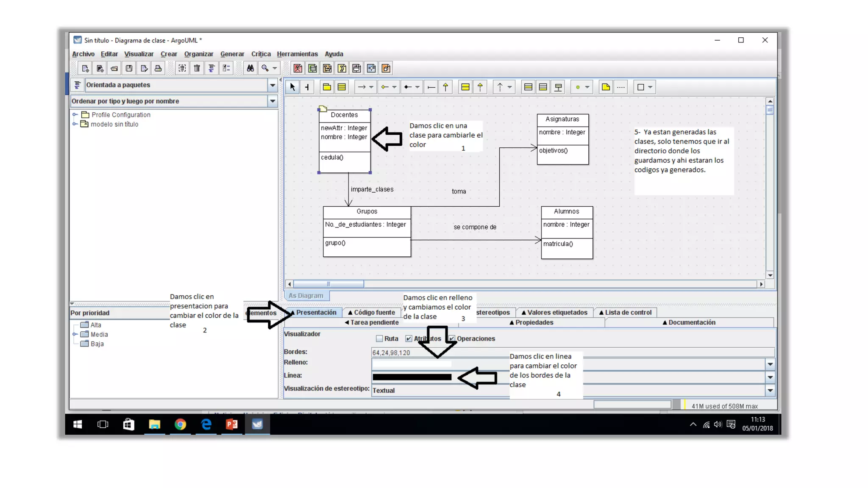
Task: Toggle the Operaciones checkbox
Action: pyautogui.click(x=452, y=338)
